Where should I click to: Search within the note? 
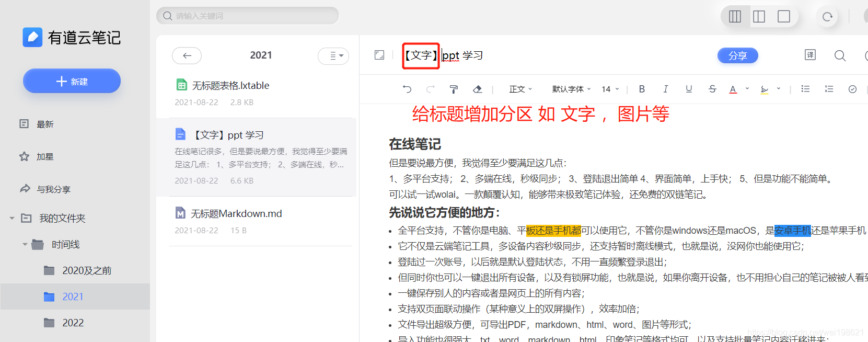click(x=840, y=55)
